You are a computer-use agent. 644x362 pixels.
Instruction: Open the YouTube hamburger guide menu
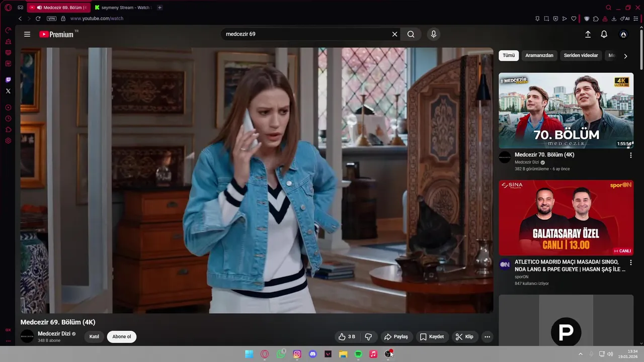(27, 34)
